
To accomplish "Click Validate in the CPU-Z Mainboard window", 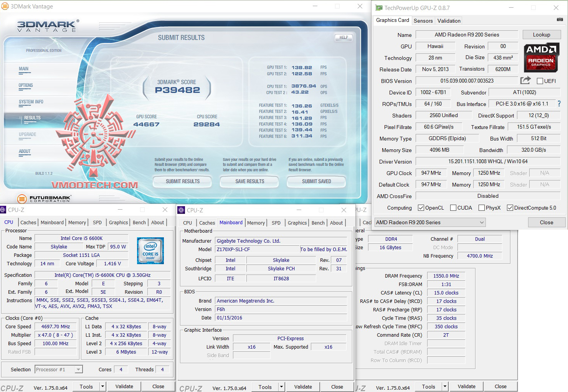I will (303, 387).
